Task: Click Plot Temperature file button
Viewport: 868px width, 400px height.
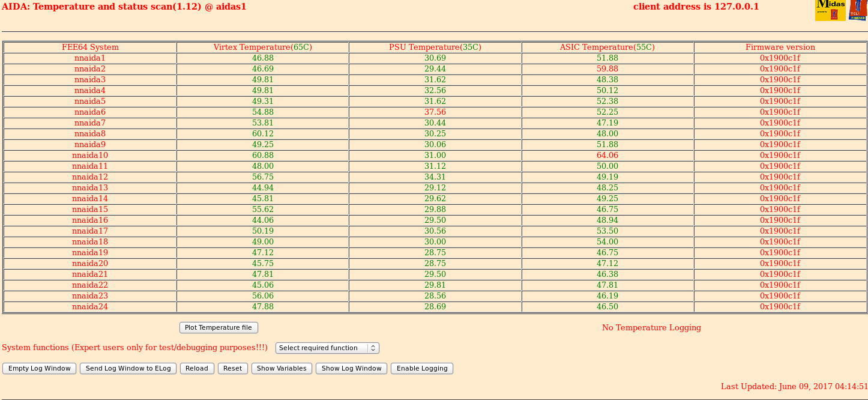Action: 219,327
